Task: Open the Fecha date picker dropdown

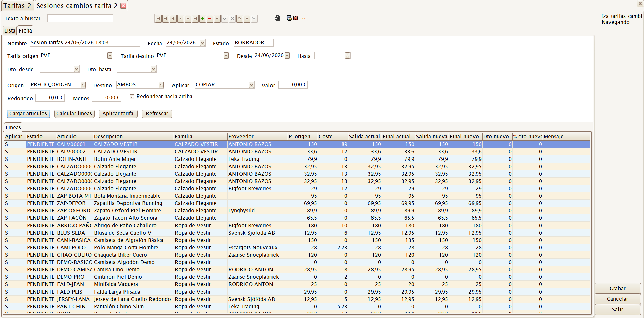Action: [x=203, y=43]
